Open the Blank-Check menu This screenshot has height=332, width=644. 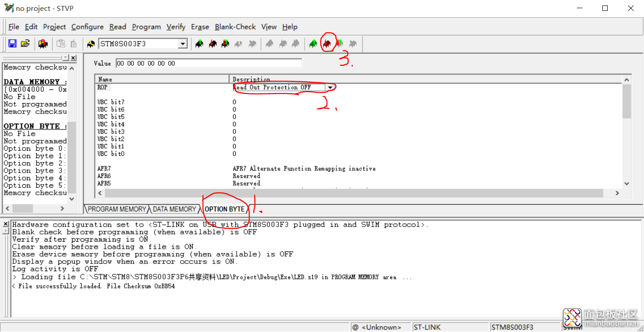[235, 27]
